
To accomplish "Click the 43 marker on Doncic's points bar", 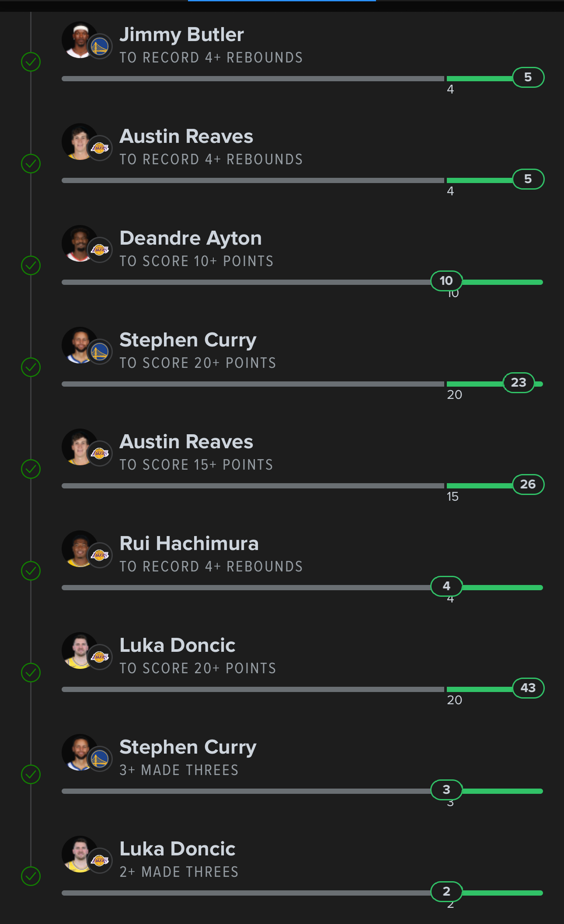I will (x=528, y=688).
